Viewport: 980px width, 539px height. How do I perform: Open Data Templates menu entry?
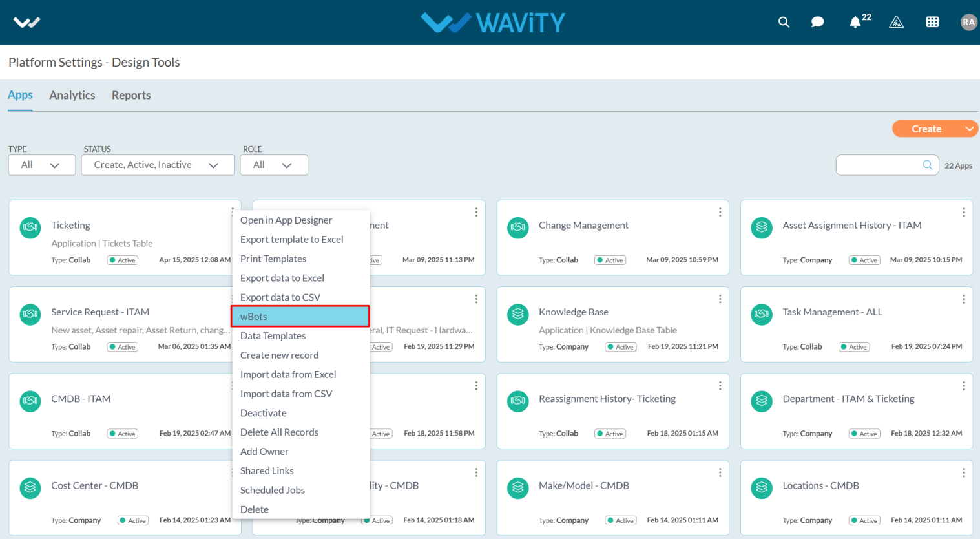click(273, 336)
